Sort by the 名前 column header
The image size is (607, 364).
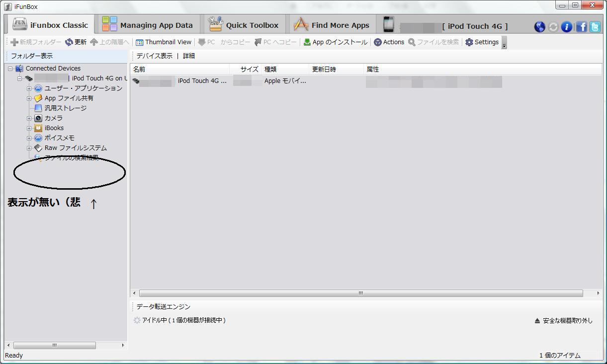click(180, 70)
